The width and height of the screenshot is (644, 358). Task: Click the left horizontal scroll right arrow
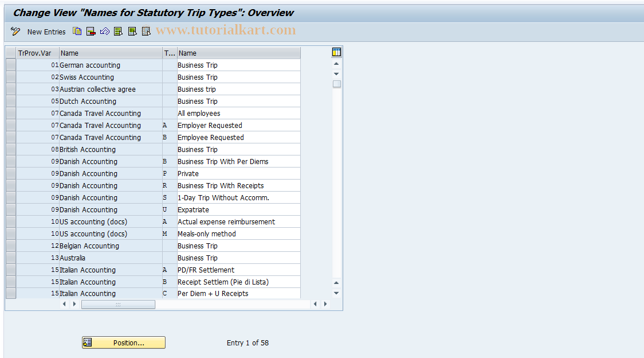pyautogui.click(x=74, y=304)
